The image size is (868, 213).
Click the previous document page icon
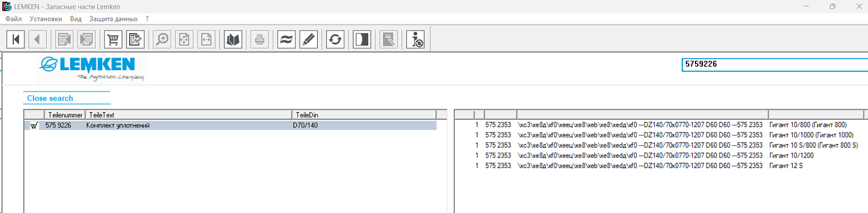64,39
